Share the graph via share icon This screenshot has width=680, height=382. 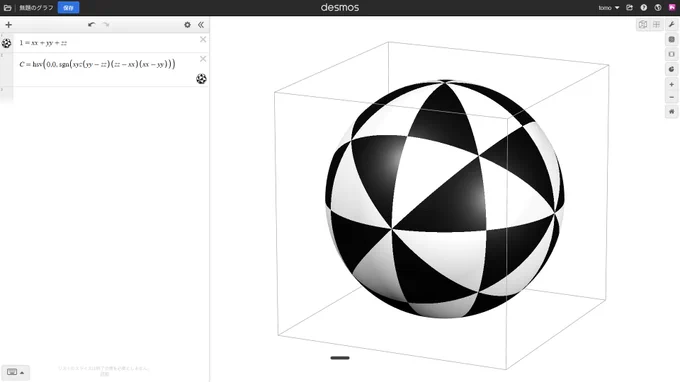pos(630,8)
